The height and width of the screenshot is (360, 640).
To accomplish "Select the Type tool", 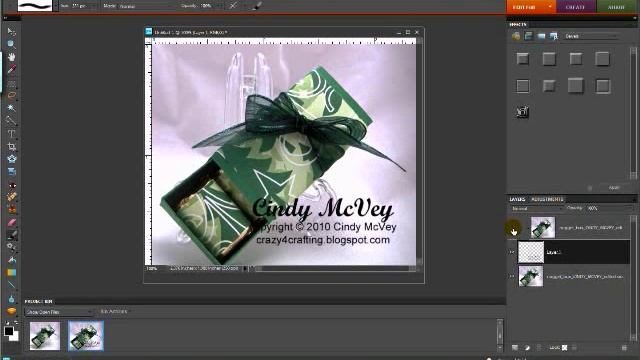I will tap(11, 134).
